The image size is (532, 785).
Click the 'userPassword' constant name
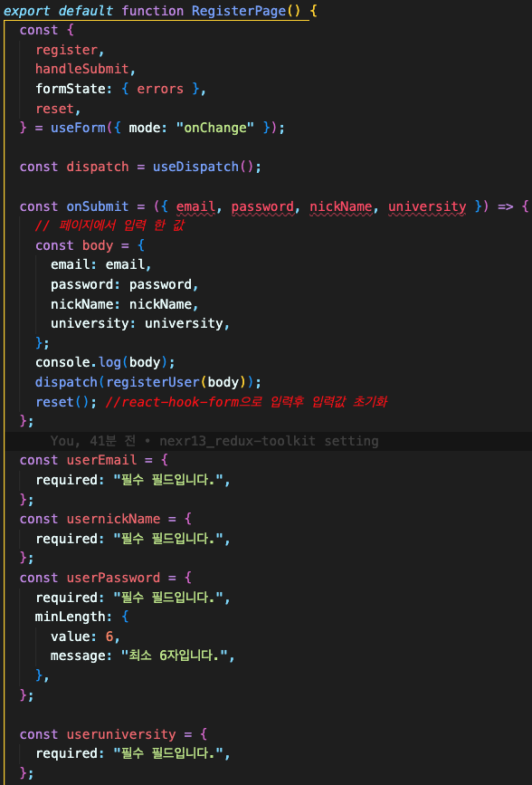[x=113, y=578]
